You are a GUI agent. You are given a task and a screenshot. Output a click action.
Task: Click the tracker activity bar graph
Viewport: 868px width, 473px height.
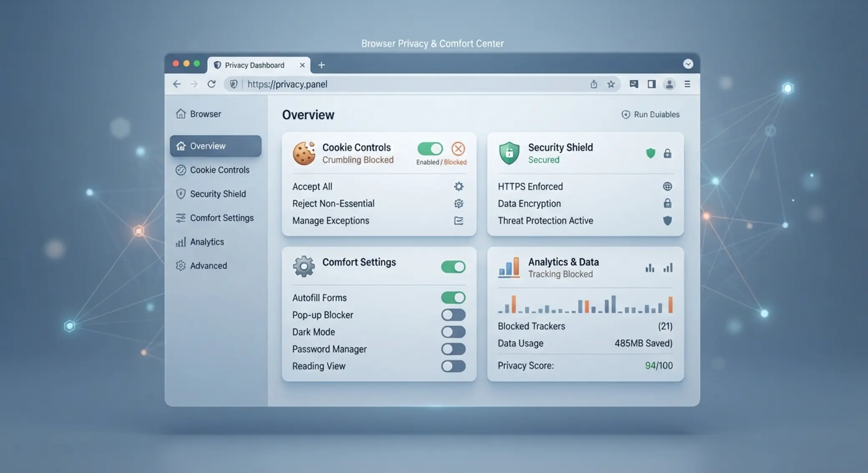[x=585, y=304]
